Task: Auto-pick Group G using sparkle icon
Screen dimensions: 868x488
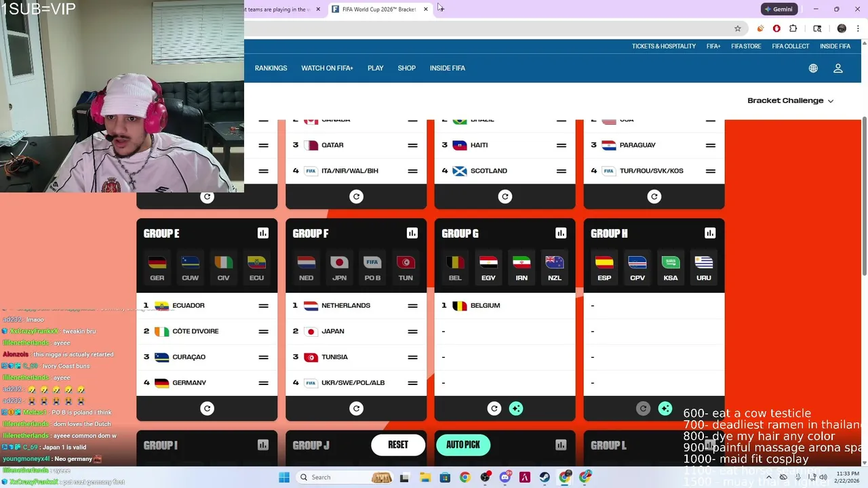Action: point(516,408)
